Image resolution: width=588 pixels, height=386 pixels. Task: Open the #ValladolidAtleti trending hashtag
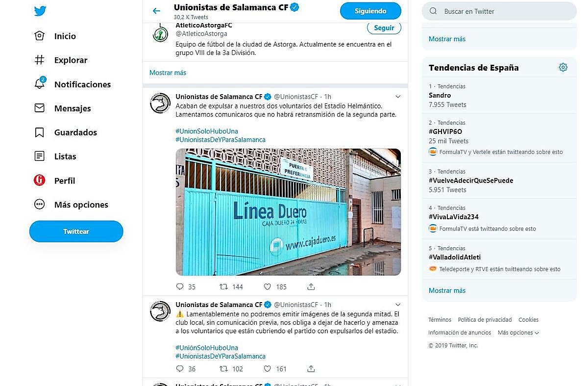[x=455, y=257]
